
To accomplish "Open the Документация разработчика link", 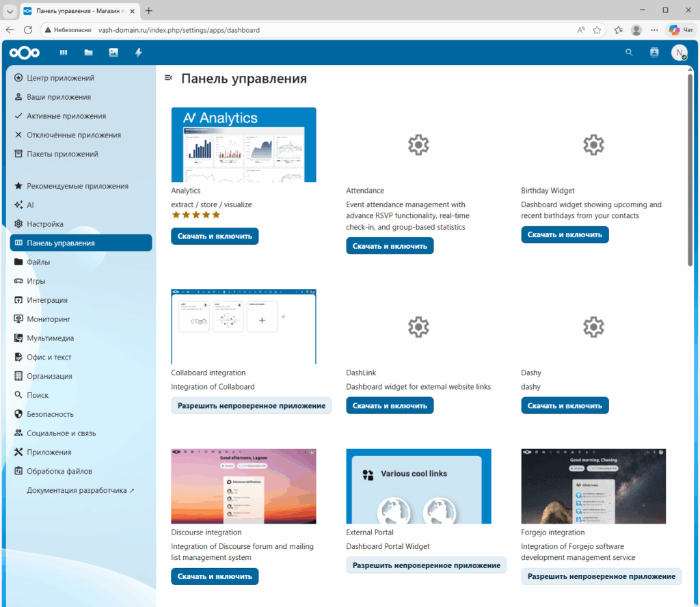I will pyautogui.click(x=77, y=490).
